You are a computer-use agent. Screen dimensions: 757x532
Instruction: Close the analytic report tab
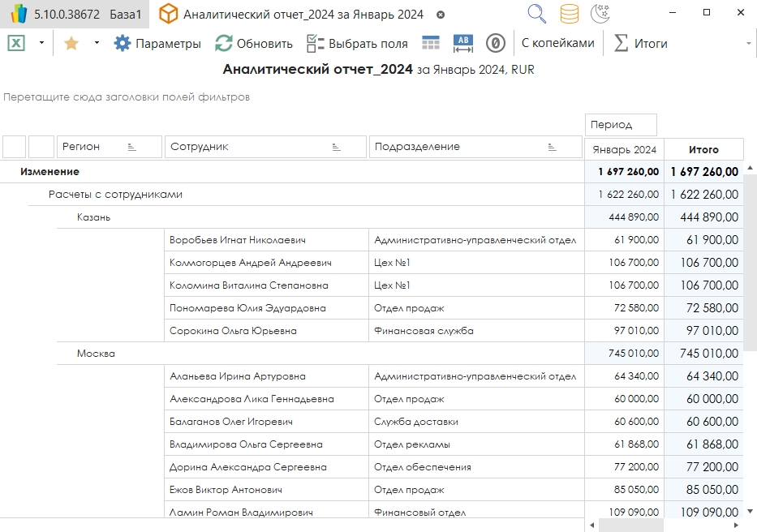pyautogui.click(x=441, y=15)
